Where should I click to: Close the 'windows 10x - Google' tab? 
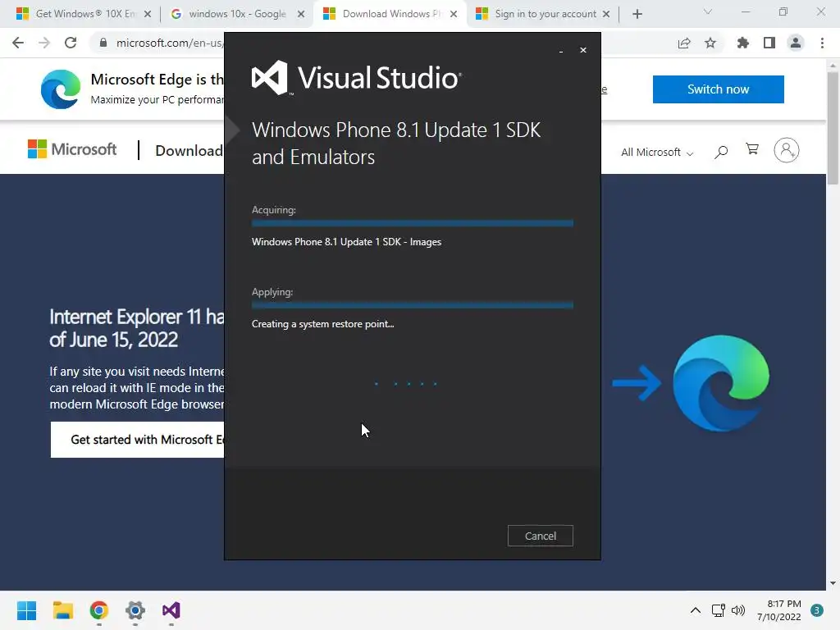[301, 14]
